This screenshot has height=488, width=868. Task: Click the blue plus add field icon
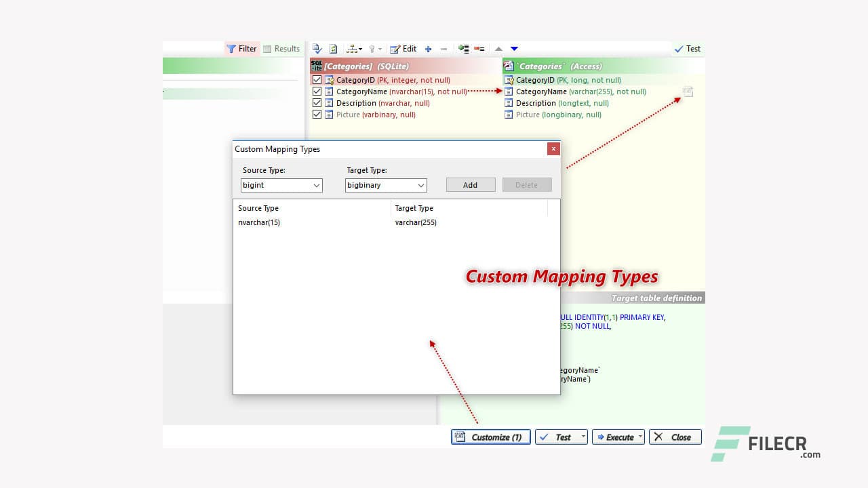click(x=428, y=49)
